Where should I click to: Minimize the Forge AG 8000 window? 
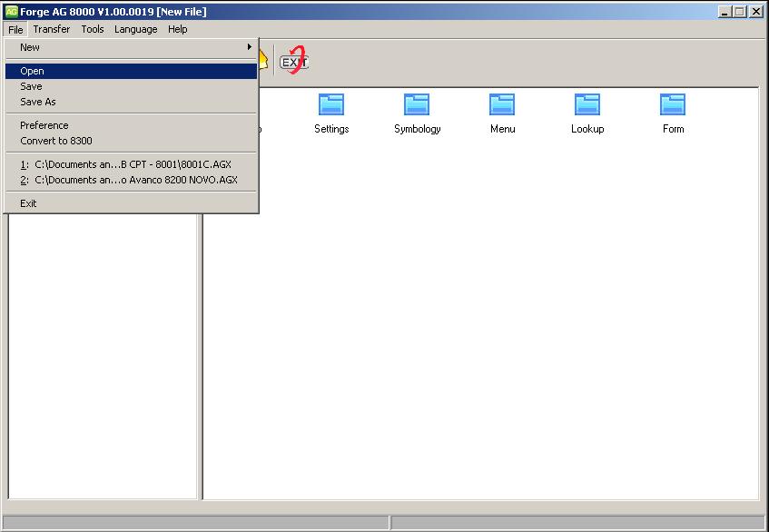pos(725,12)
